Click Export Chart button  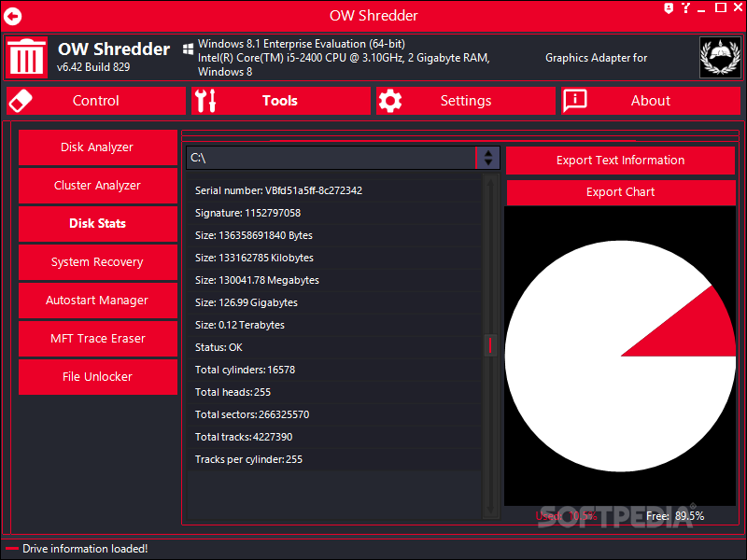point(620,192)
